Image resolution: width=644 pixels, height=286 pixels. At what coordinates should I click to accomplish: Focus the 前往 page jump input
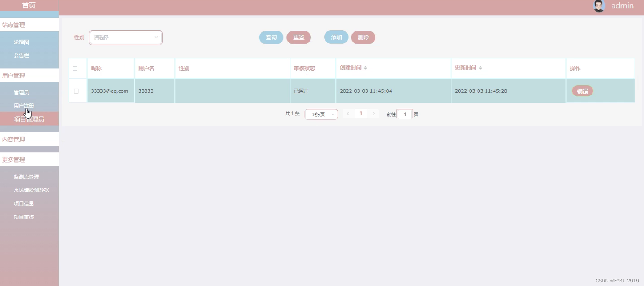pyautogui.click(x=405, y=114)
